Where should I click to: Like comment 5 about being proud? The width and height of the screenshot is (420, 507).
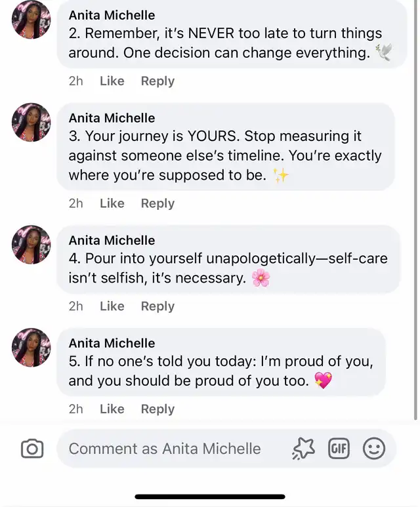[x=112, y=409]
